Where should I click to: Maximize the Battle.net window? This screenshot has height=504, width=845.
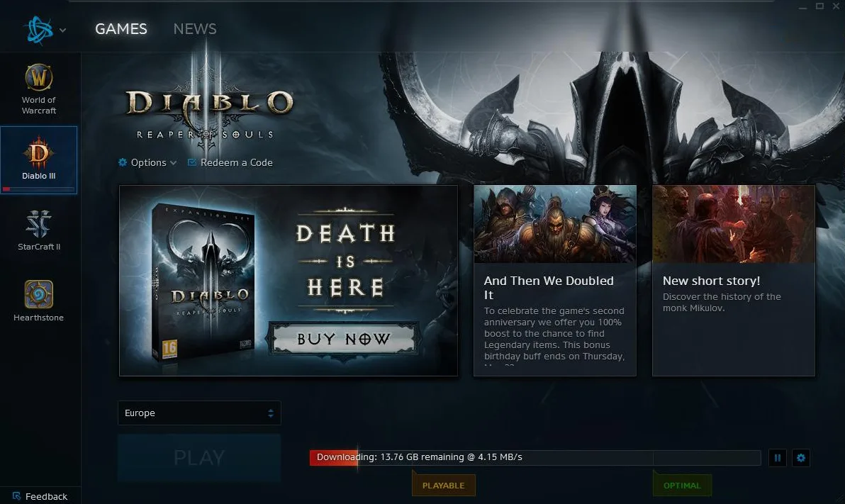pyautogui.click(x=819, y=6)
